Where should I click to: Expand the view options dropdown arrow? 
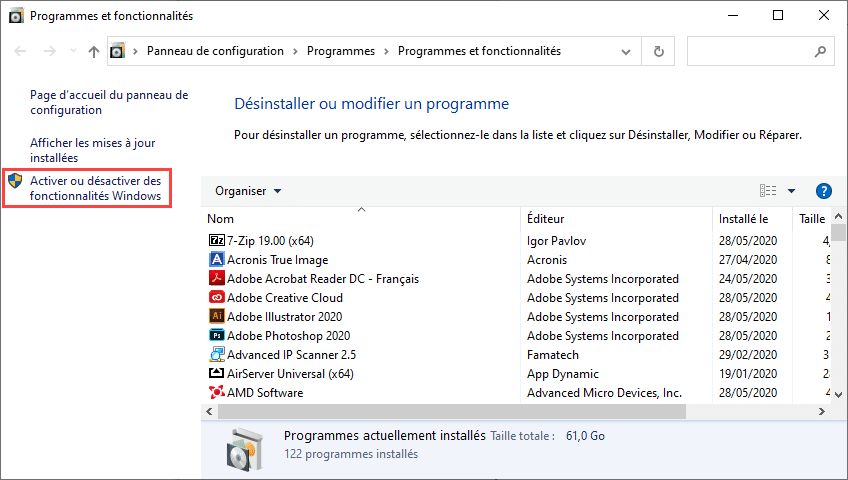tap(791, 191)
